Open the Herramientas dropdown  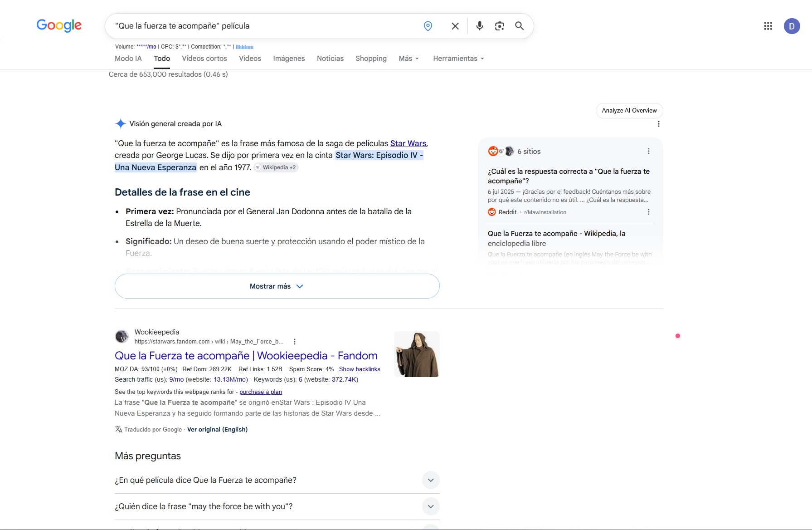458,59
